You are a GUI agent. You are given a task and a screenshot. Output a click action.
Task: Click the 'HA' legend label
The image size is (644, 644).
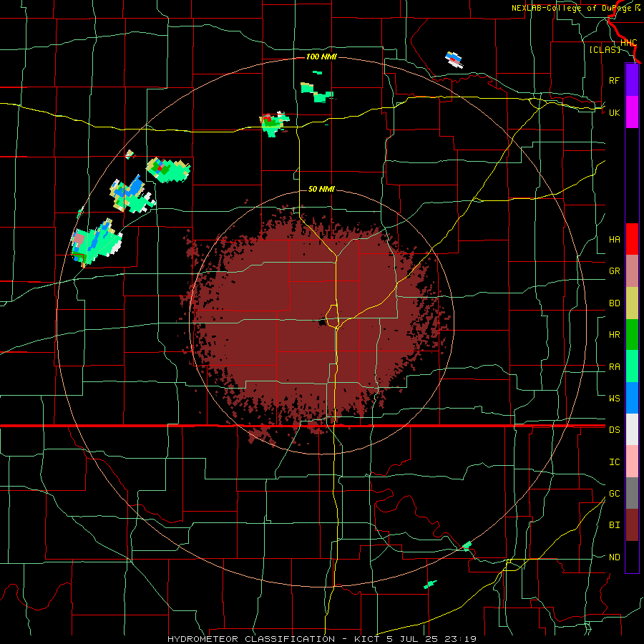click(614, 240)
